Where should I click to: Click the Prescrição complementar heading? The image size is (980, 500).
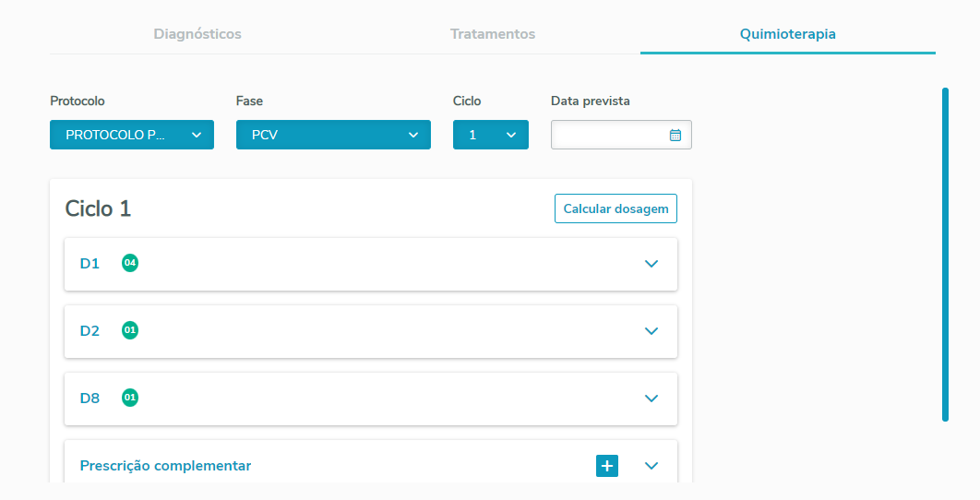[165, 466]
